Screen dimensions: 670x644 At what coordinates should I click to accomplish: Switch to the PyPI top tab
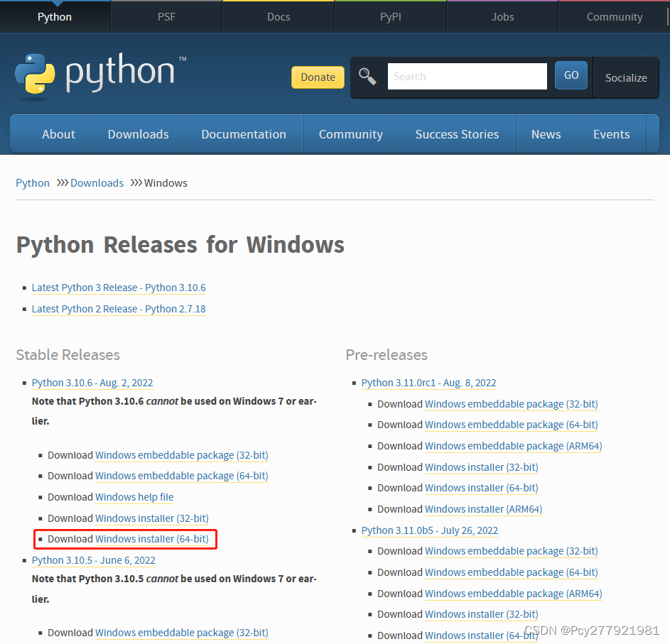coord(391,16)
